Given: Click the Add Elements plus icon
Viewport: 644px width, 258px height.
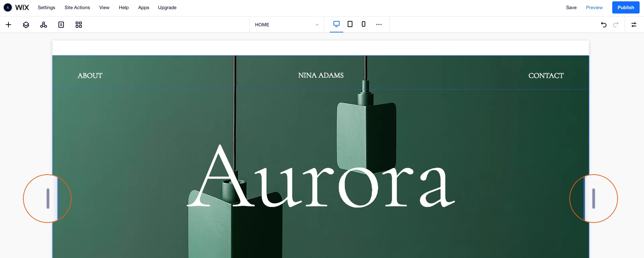Looking at the screenshot, I should click(8, 25).
